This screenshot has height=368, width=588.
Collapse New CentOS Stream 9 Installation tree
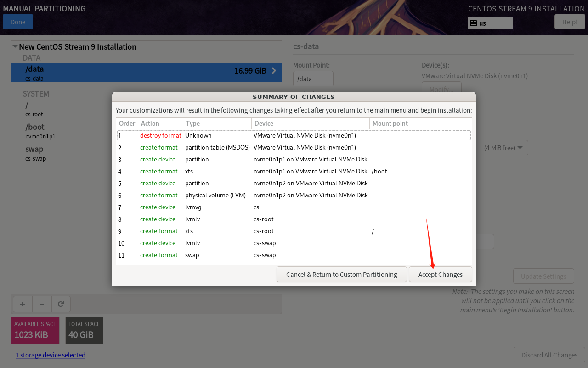15,46
